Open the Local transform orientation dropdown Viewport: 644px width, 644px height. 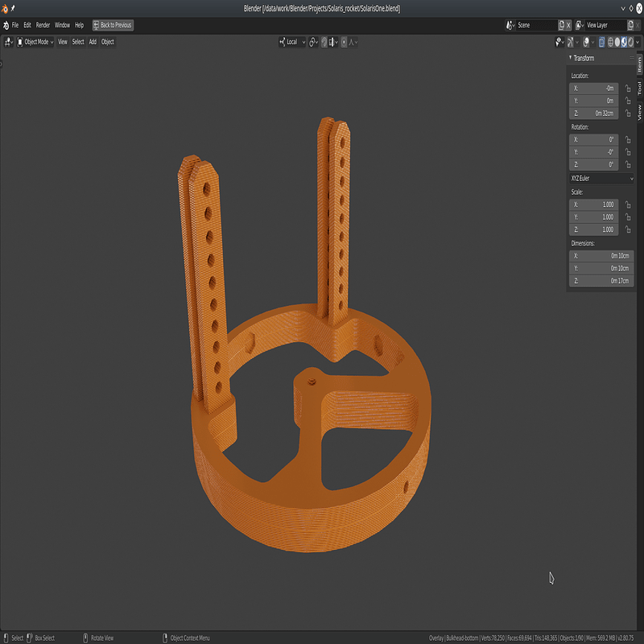click(x=292, y=42)
